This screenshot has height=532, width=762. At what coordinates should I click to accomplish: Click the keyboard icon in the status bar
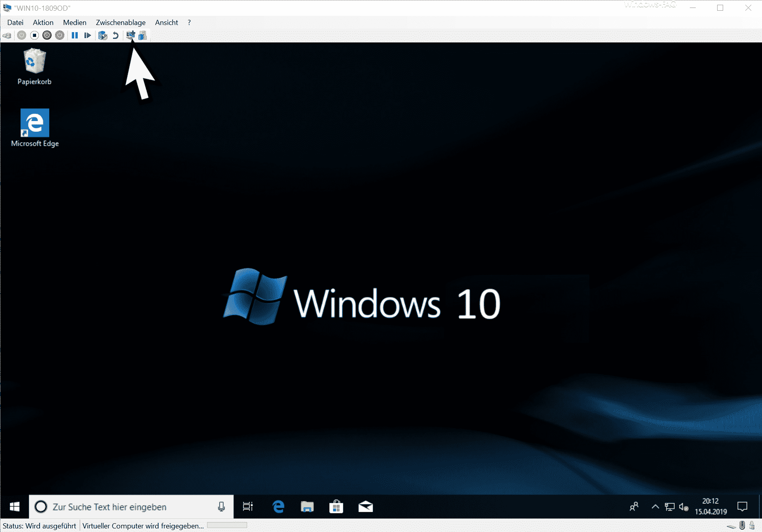point(731,526)
